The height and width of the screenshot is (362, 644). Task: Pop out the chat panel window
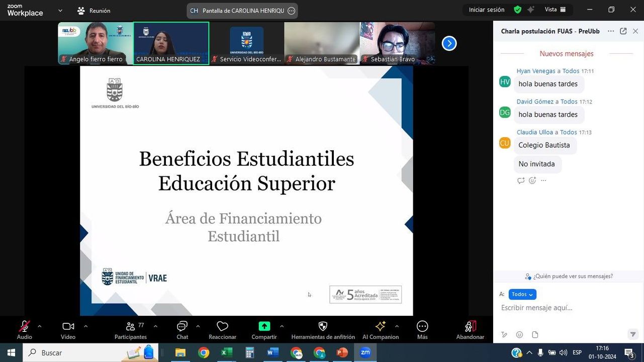[x=623, y=31]
